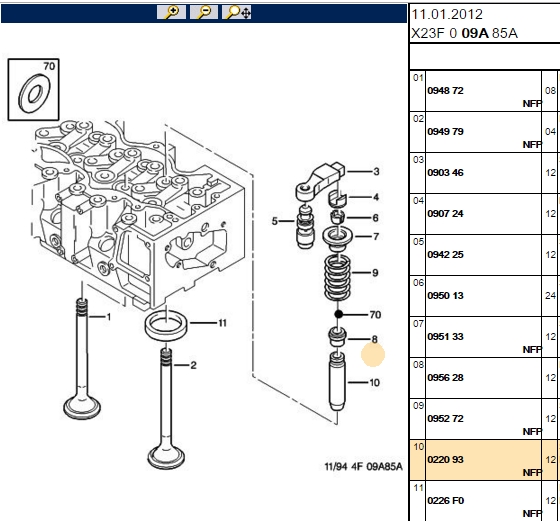Click part number 0226 F0

click(445, 501)
